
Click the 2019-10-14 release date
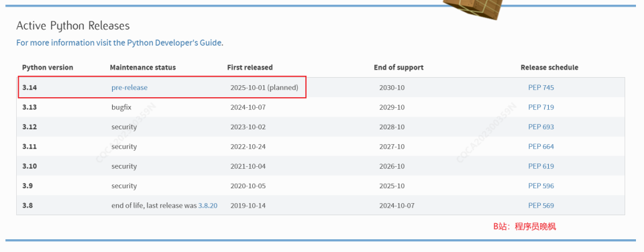point(248,206)
